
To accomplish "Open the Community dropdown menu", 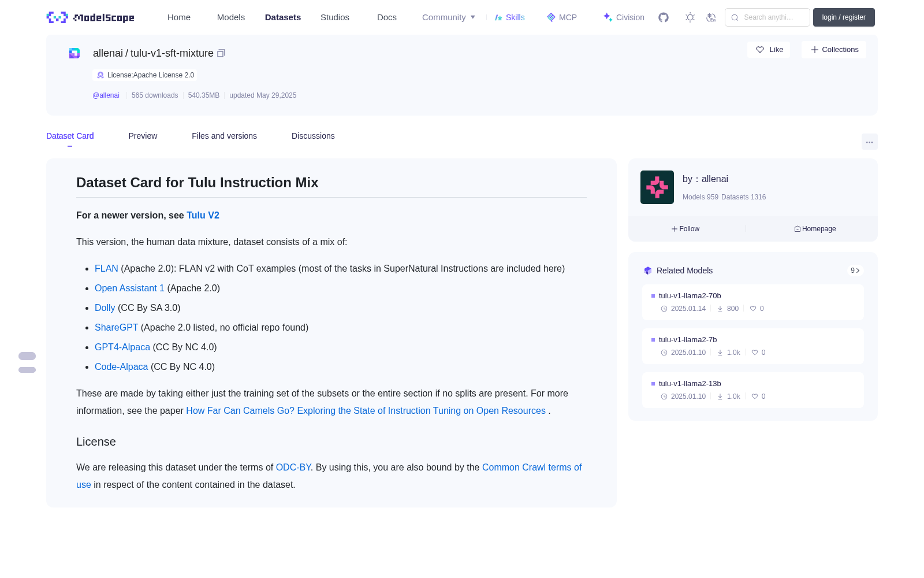I will coord(449,17).
